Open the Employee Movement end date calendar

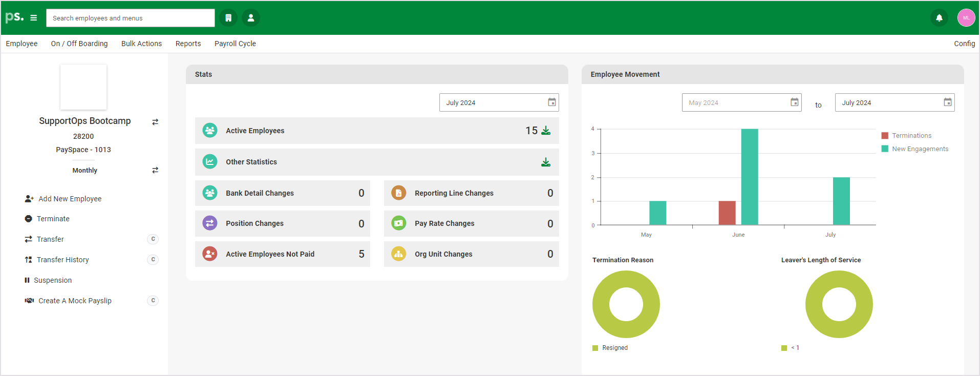(947, 102)
